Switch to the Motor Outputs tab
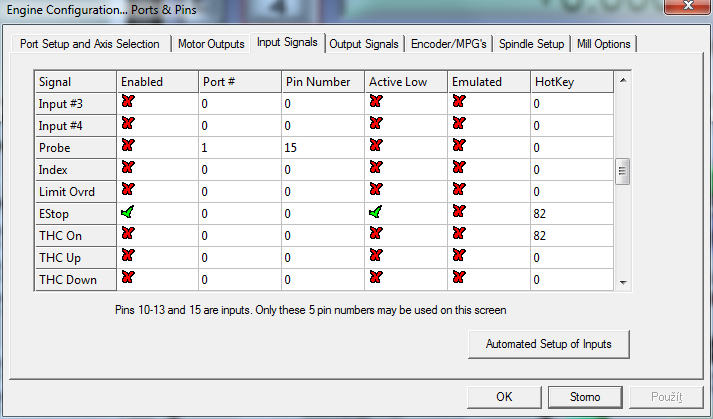 pos(211,44)
